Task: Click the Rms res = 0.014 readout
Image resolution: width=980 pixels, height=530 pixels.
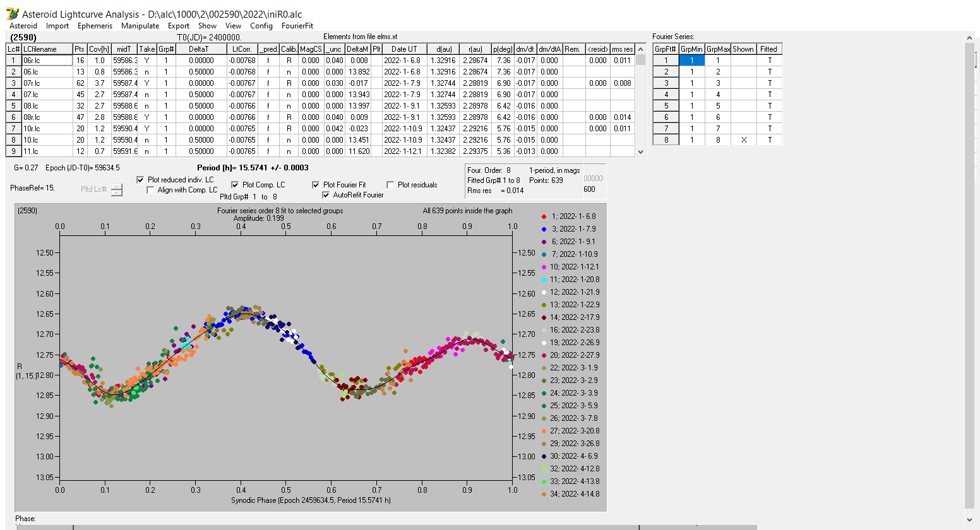Action: tap(496, 191)
